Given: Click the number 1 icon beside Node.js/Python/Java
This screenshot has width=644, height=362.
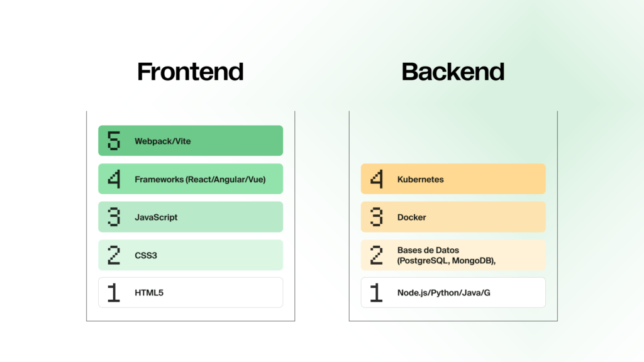Looking at the screenshot, I should 376,293.
